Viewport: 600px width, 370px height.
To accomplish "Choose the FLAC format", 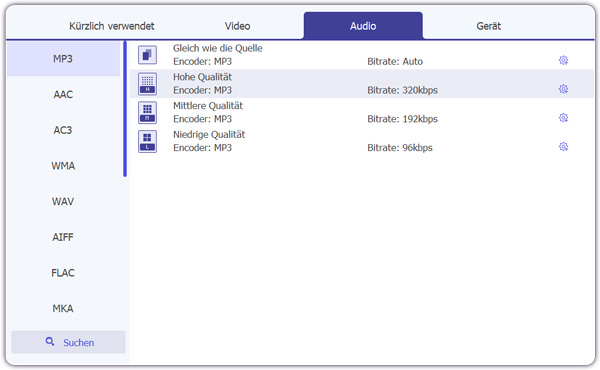I will tap(64, 273).
